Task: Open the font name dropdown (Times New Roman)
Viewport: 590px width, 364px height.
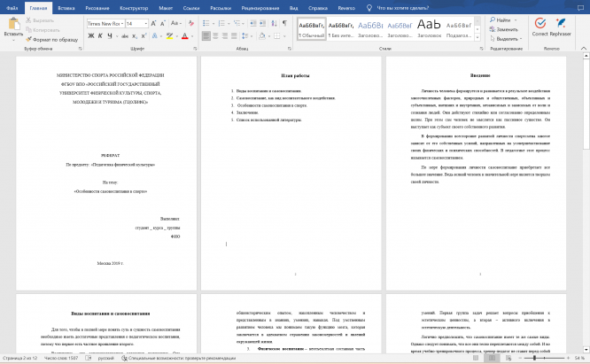Action: (x=122, y=24)
